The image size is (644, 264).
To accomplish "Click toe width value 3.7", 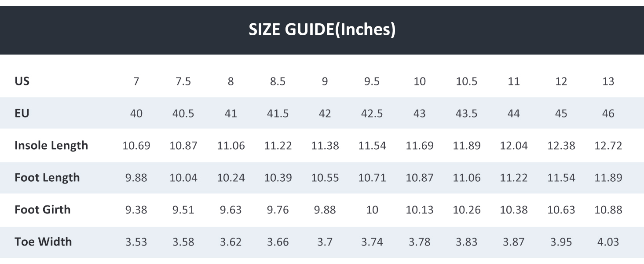I will 325,242.
